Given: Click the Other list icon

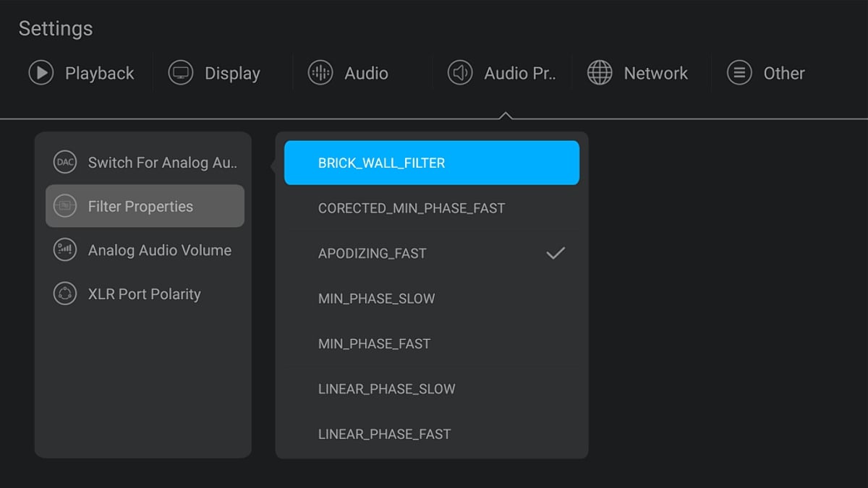Looking at the screenshot, I should coord(739,73).
